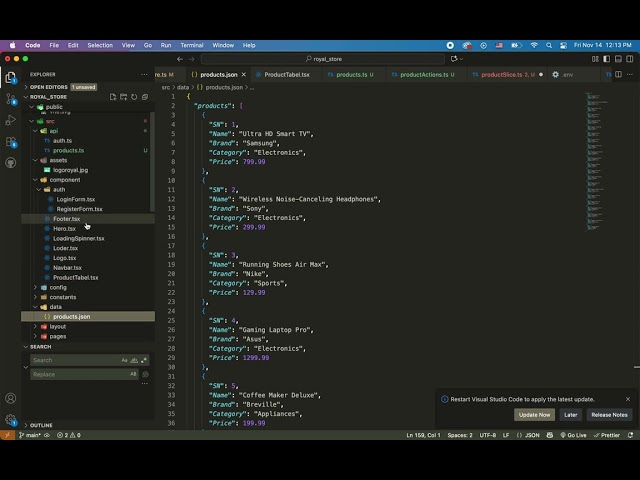
Task: Toggle Match Case in search box
Action: 125,360
